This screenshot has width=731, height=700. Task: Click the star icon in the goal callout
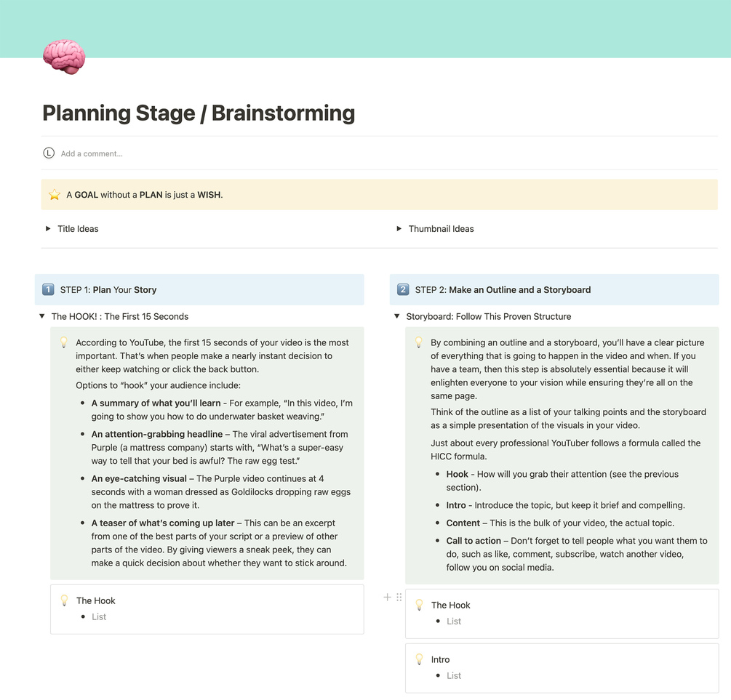(x=55, y=195)
